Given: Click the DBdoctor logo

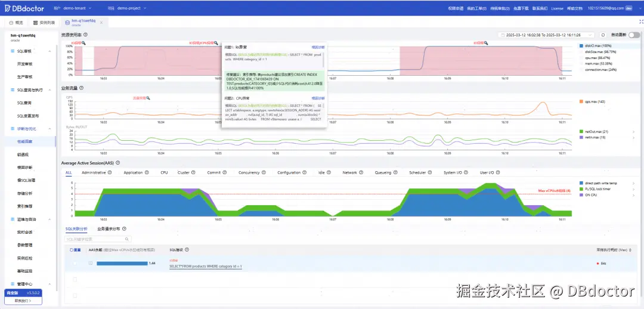Looking at the screenshot, I should [x=24, y=8].
